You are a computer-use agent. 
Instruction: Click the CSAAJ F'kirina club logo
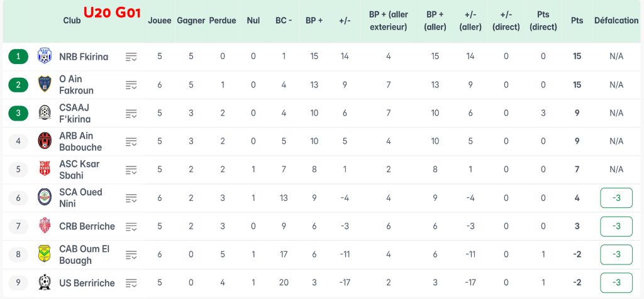45,113
